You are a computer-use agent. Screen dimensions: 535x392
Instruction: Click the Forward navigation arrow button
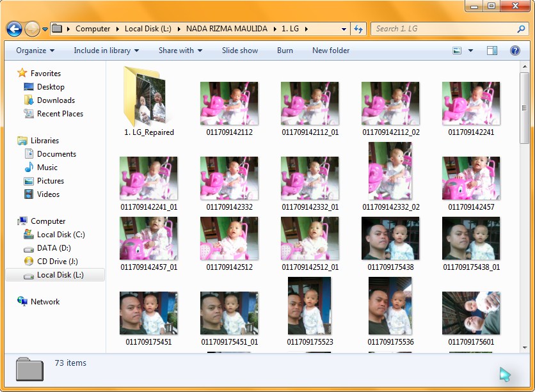[33, 29]
